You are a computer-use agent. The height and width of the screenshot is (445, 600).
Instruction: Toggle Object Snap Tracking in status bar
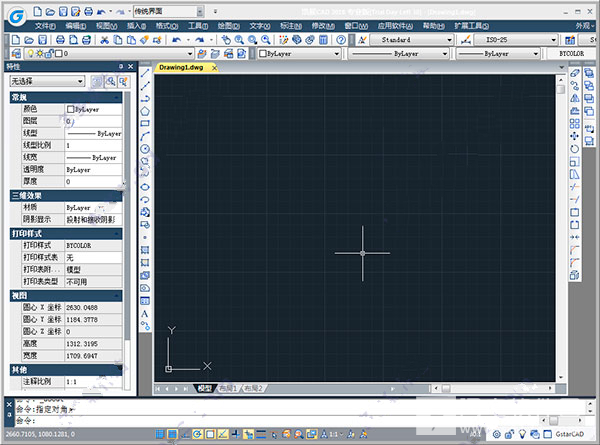223,434
